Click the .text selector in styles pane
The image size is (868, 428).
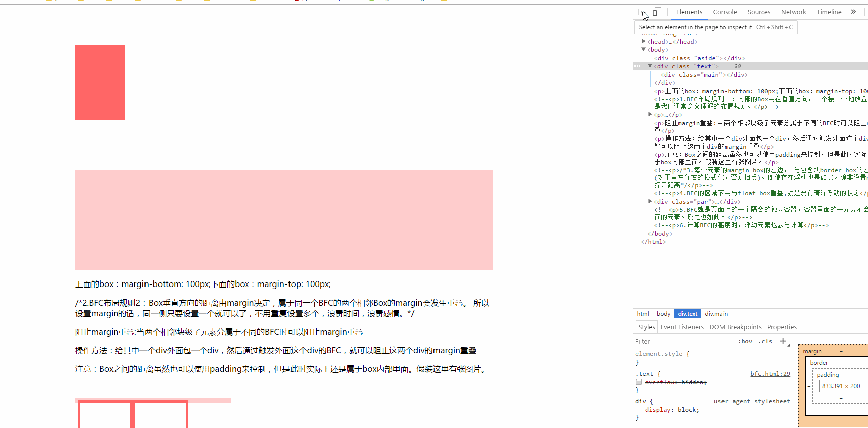[645, 374]
